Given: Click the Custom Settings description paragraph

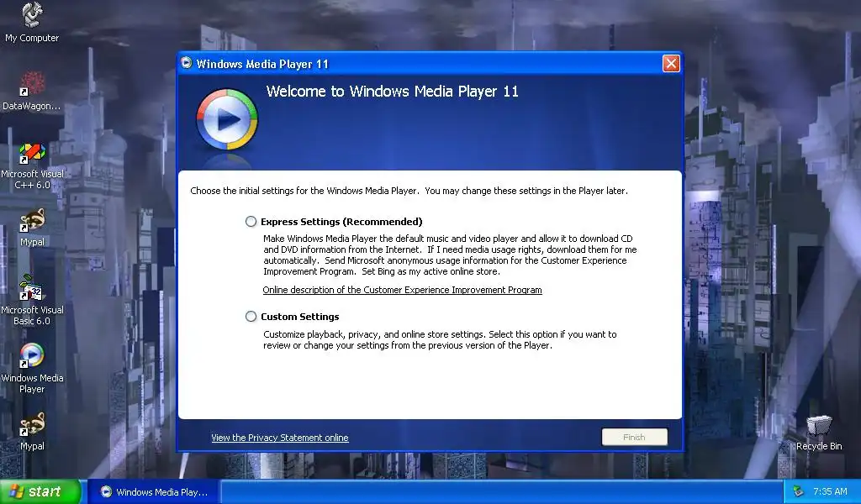Looking at the screenshot, I should (440, 340).
